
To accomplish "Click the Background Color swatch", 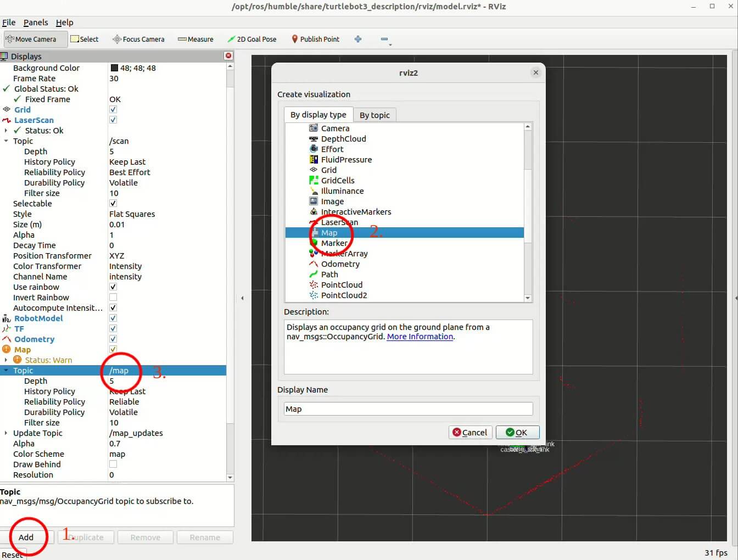I will [114, 68].
